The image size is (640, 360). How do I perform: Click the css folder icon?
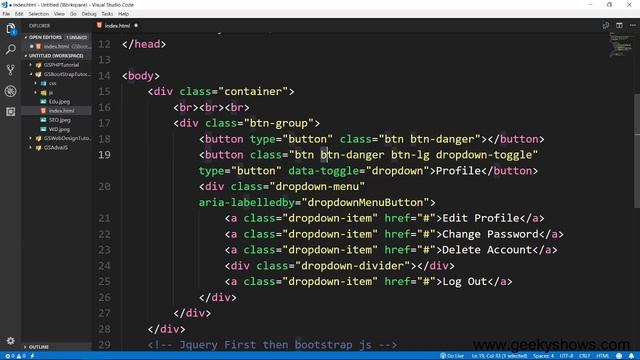43,83
